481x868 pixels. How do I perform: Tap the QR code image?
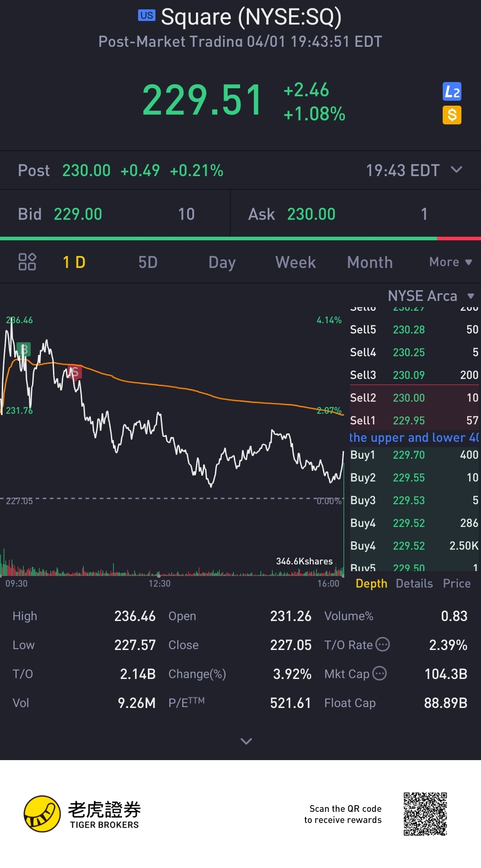pyautogui.click(x=425, y=814)
